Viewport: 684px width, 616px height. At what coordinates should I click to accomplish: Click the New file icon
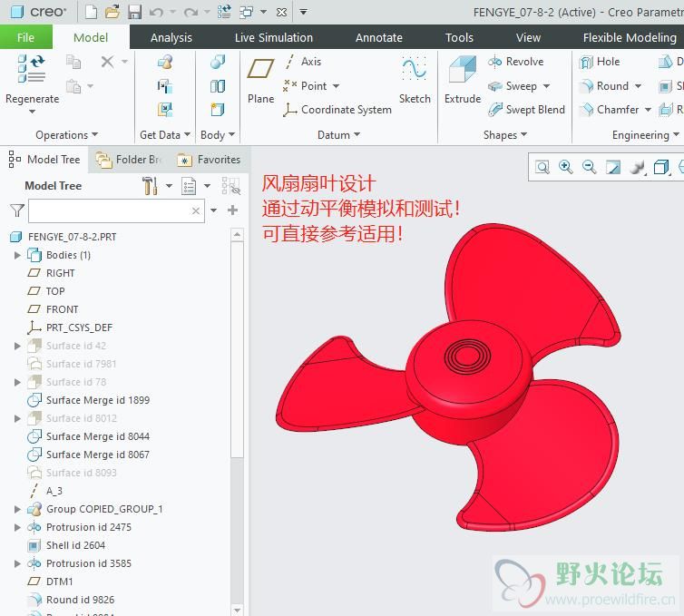click(x=92, y=12)
